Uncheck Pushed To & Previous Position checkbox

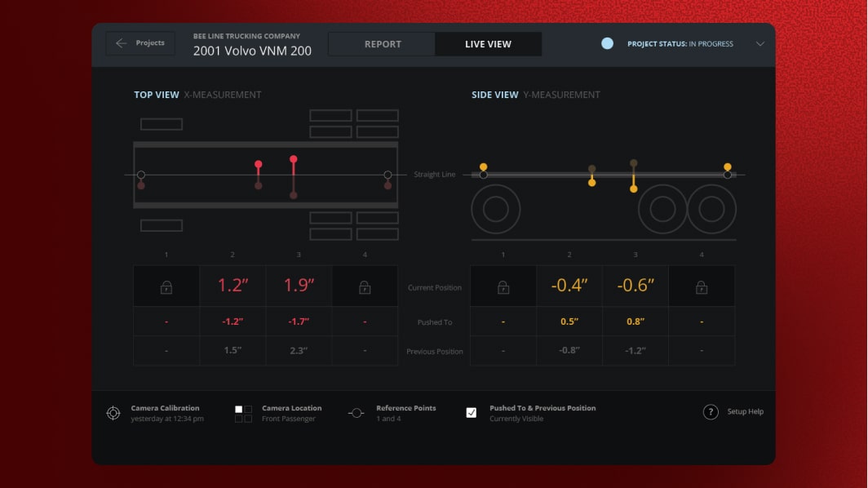click(471, 413)
